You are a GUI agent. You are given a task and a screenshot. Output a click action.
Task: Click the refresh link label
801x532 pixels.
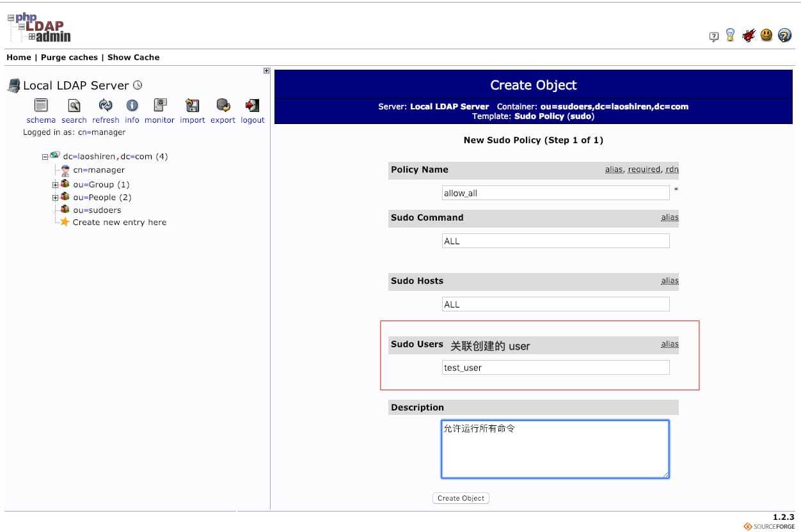(106, 120)
